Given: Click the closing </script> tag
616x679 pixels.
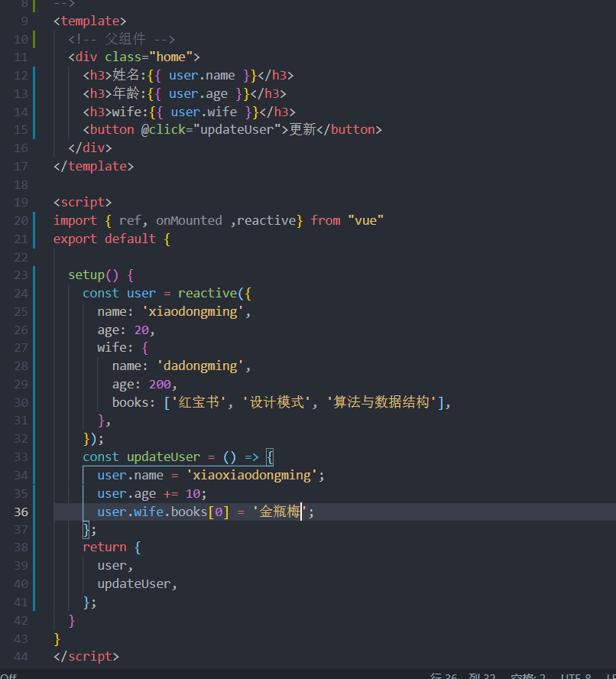Looking at the screenshot, I should point(86,657).
